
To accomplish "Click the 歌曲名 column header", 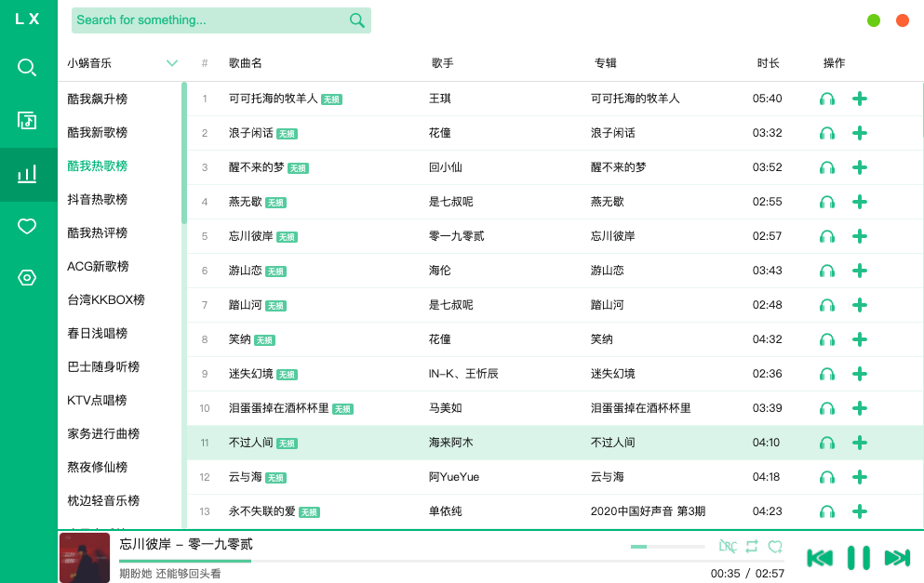I will coord(245,63).
